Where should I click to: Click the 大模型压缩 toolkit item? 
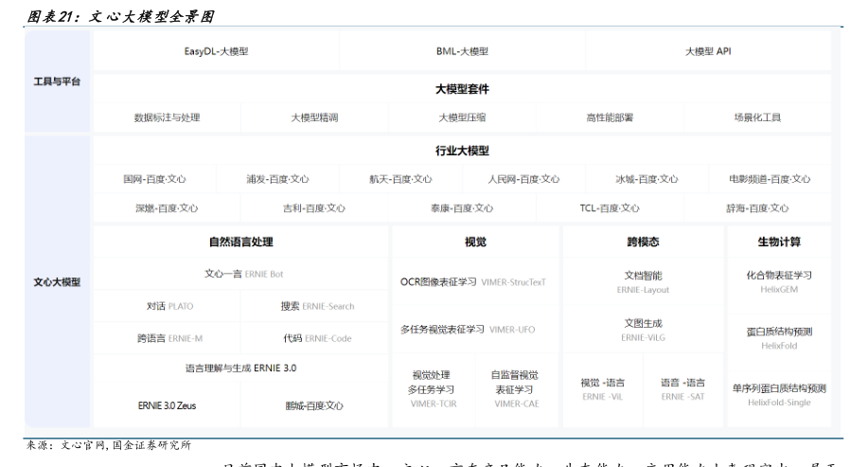[x=462, y=118]
